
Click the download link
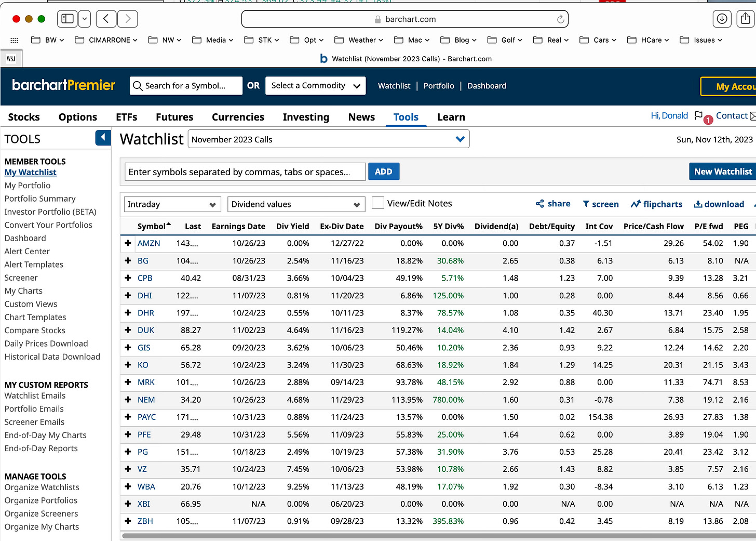[719, 204]
